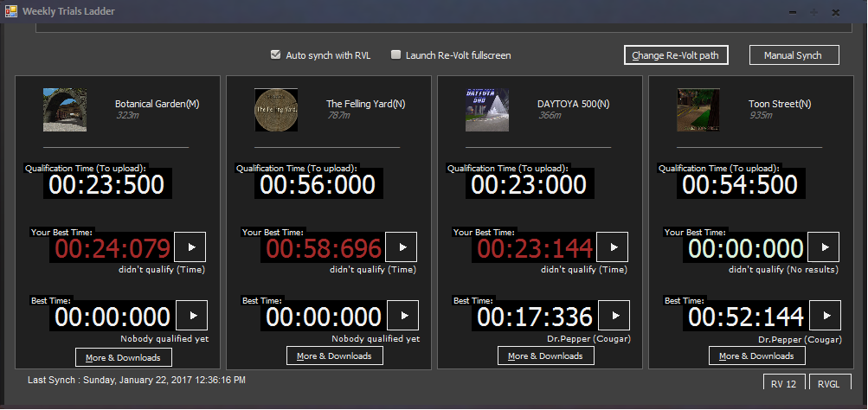Play the Best Time replay for The Felling Yard
The image size is (868, 410).
402,316
